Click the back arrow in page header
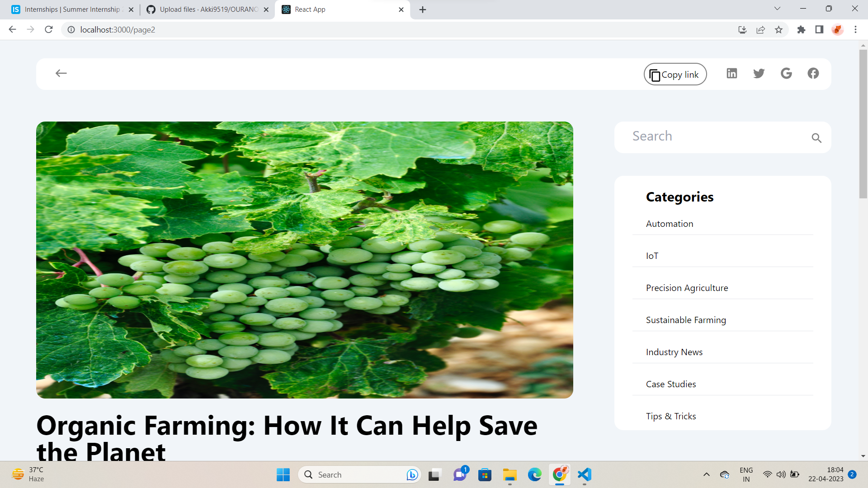Image resolution: width=868 pixels, height=488 pixels. coord(61,73)
